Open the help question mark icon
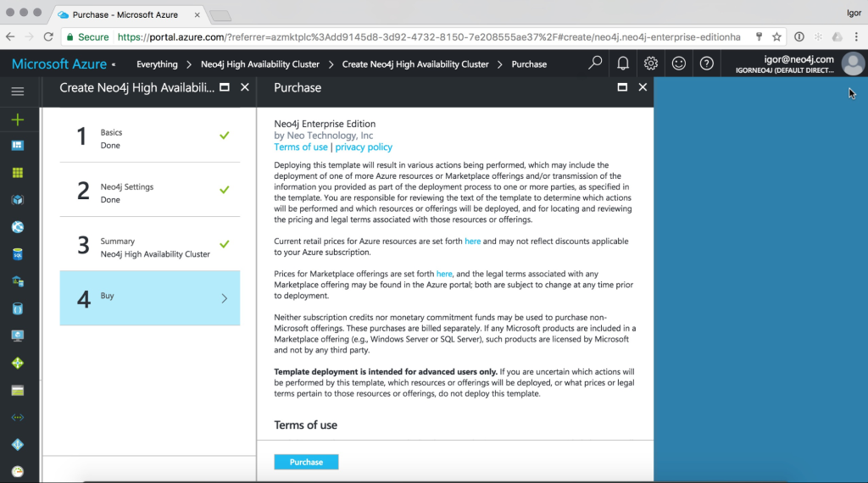Viewport: 868px width, 483px height. click(706, 64)
